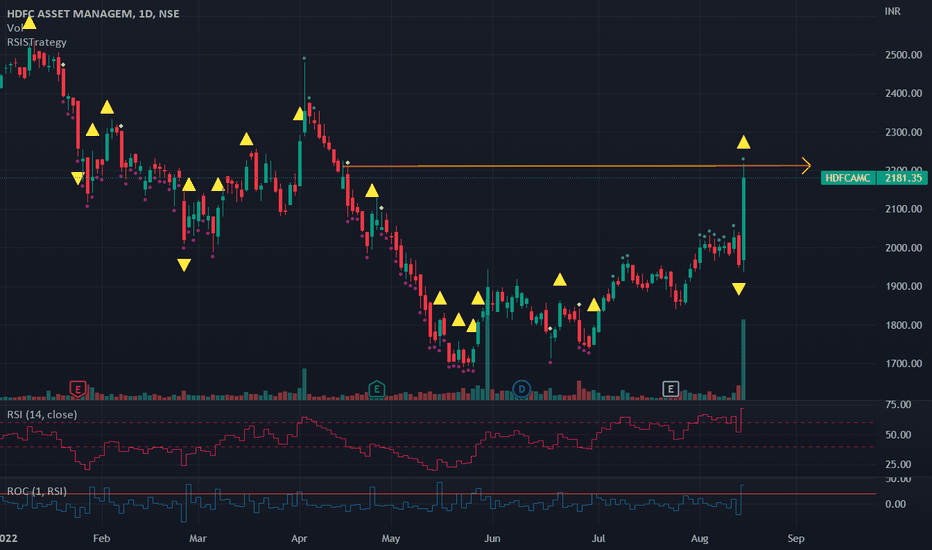Image resolution: width=932 pixels, height=550 pixels.
Task: Click the yellow up-triangle beside the Vol label
Action: tap(29, 23)
